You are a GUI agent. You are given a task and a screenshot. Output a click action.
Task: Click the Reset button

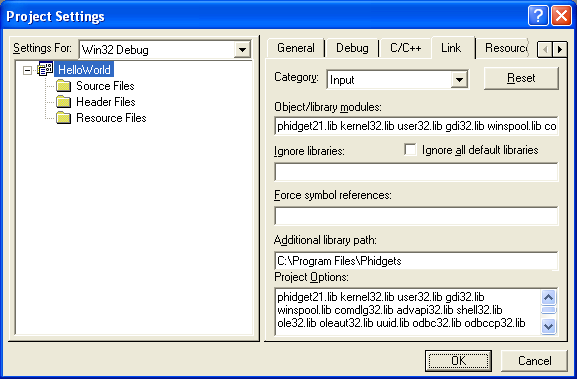coord(521,78)
